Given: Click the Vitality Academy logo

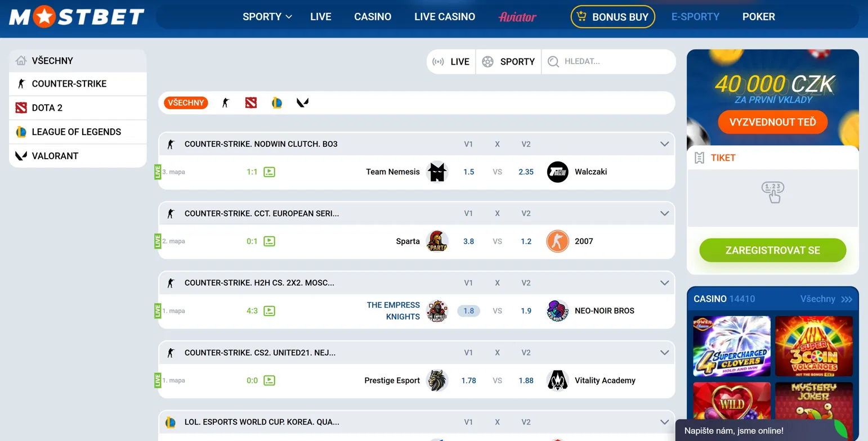Looking at the screenshot, I should [558, 381].
